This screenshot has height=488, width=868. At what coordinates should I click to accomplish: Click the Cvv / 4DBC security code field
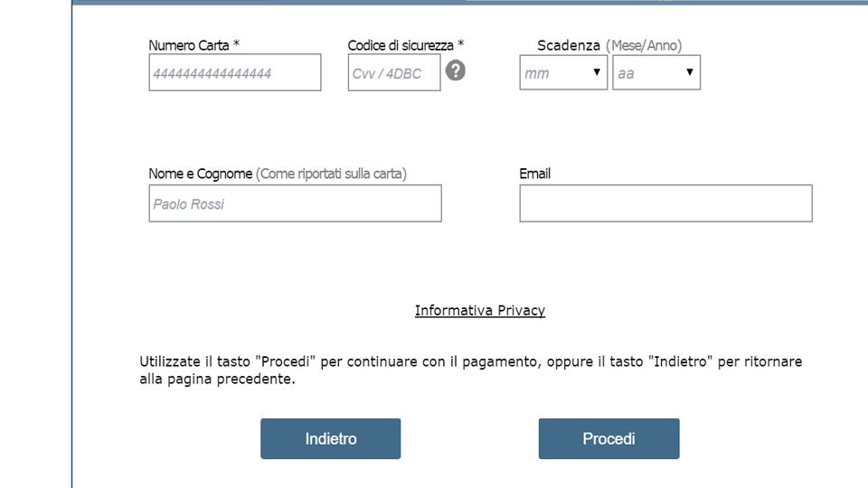394,72
